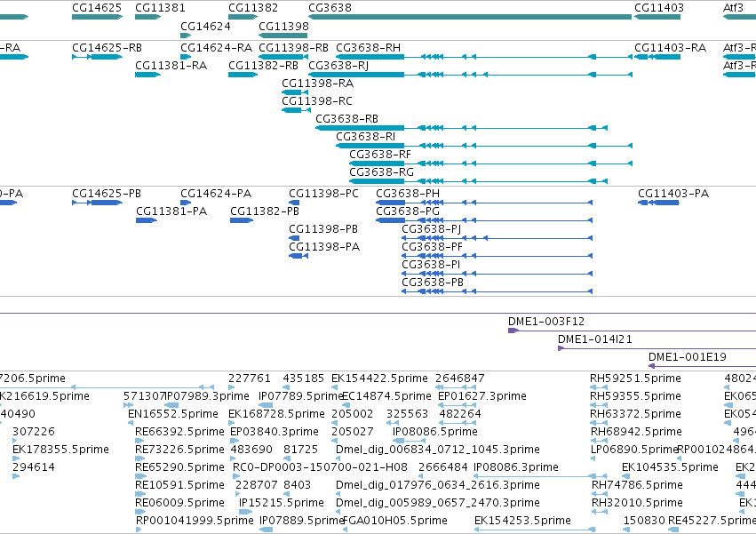Click protein label CG11403-PA

click(x=673, y=194)
